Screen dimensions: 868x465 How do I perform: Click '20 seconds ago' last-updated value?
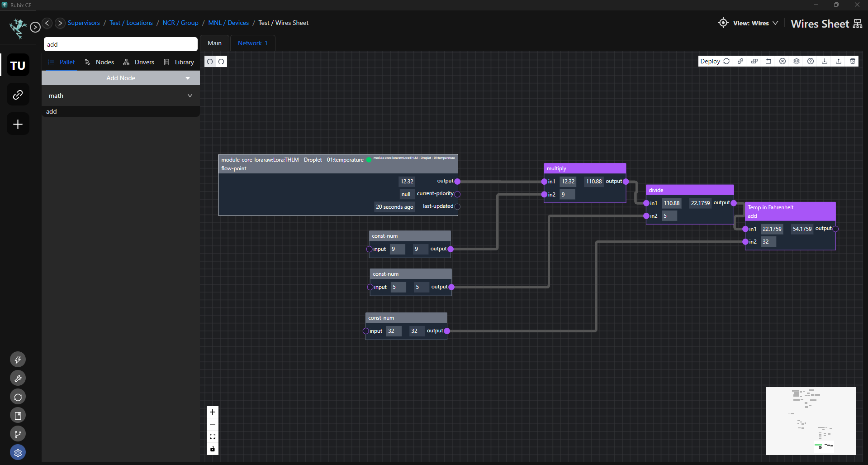pyautogui.click(x=394, y=207)
